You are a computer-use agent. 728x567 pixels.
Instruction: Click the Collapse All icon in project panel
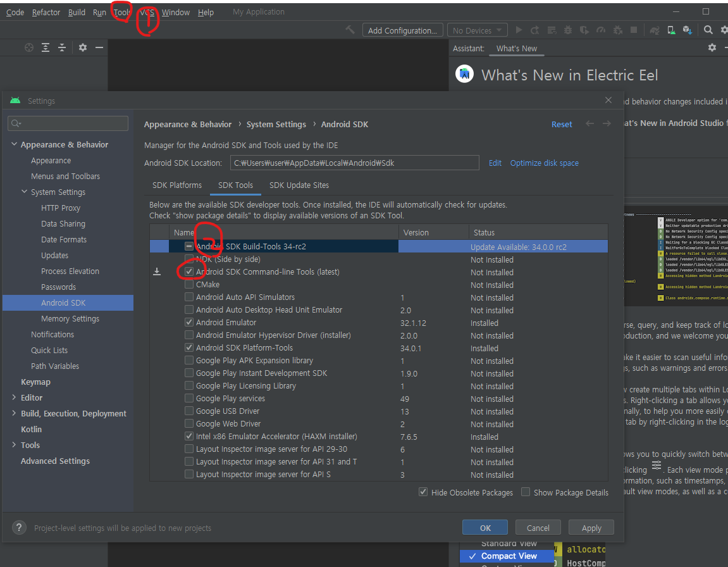[x=62, y=47]
